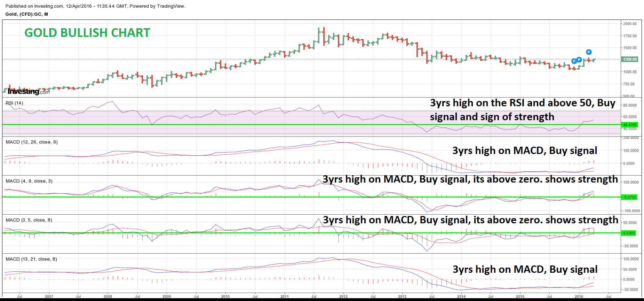The image size is (644, 301).
Task: Click the green -5.5752 MACD value label
Action: (x=630, y=197)
